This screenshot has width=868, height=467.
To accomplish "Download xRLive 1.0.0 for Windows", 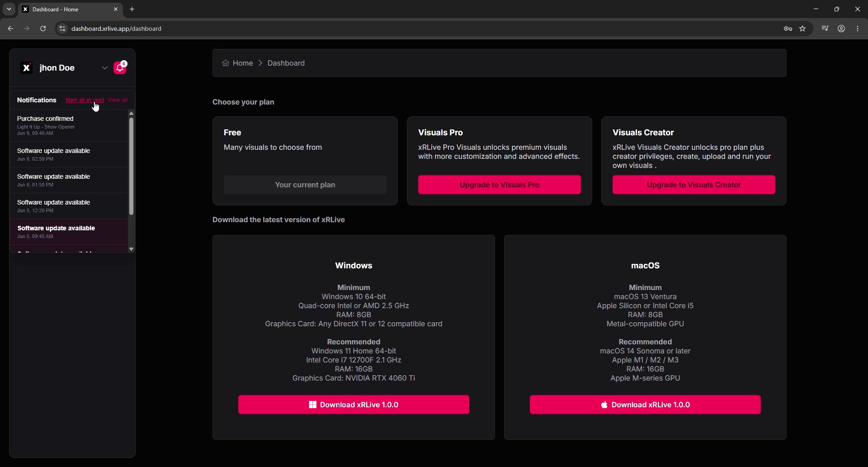I will coord(354,405).
